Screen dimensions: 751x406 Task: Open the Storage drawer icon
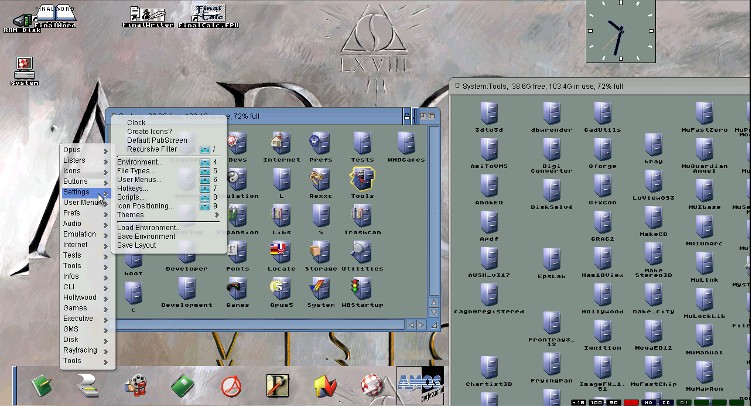click(321, 254)
